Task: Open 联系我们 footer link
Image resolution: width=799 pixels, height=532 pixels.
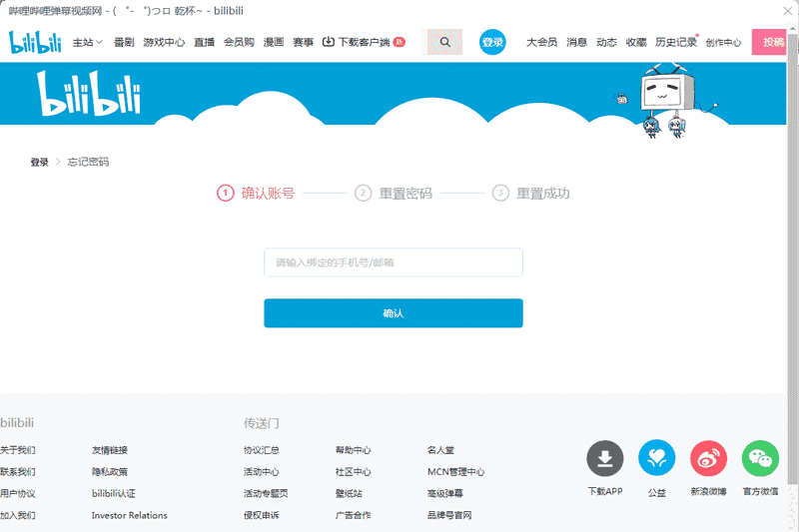Action: tap(18, 472)
